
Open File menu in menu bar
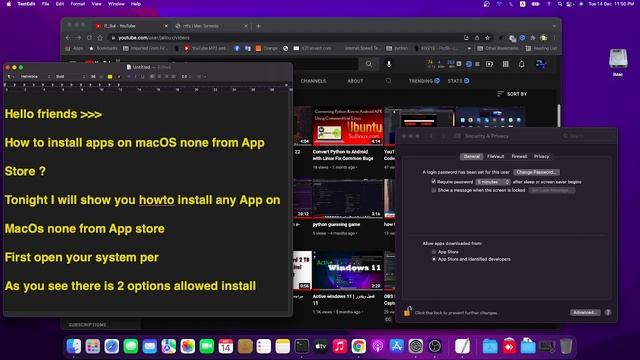pos(45,4)
